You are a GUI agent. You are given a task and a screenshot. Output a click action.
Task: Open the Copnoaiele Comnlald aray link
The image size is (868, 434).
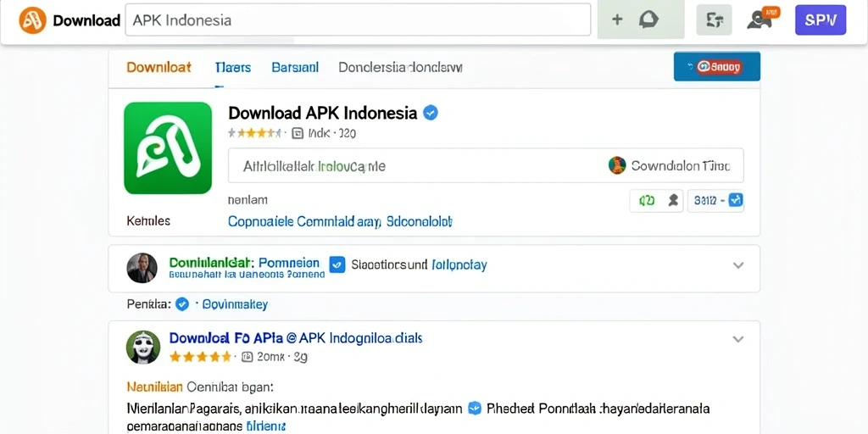pos(341,222)
